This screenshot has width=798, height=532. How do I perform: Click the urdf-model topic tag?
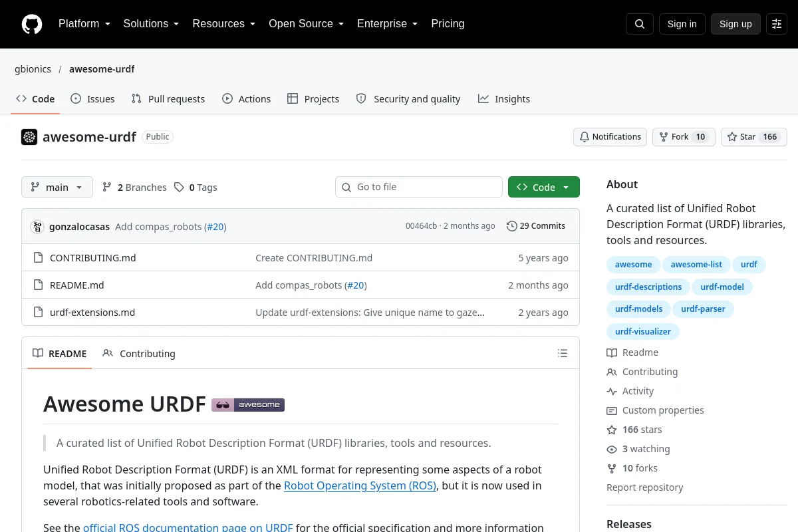click(x=722, y=287)
